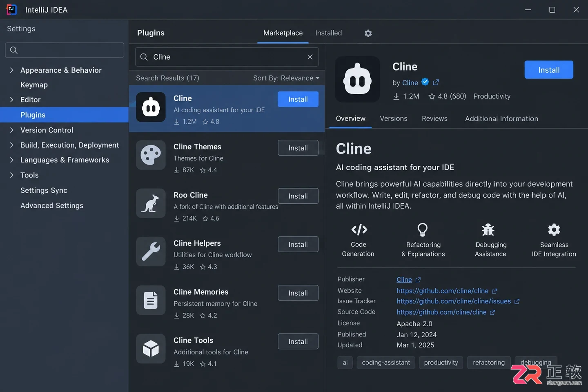The width and height of the screenshot is (588, 392).
Task: Click the refactoring tag
Action: click(x=489, y=363)
